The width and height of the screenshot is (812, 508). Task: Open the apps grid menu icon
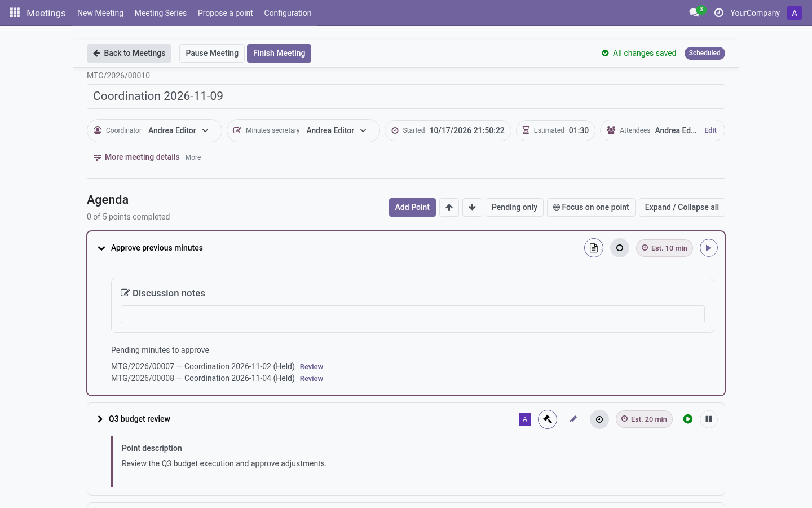[15, 12]
